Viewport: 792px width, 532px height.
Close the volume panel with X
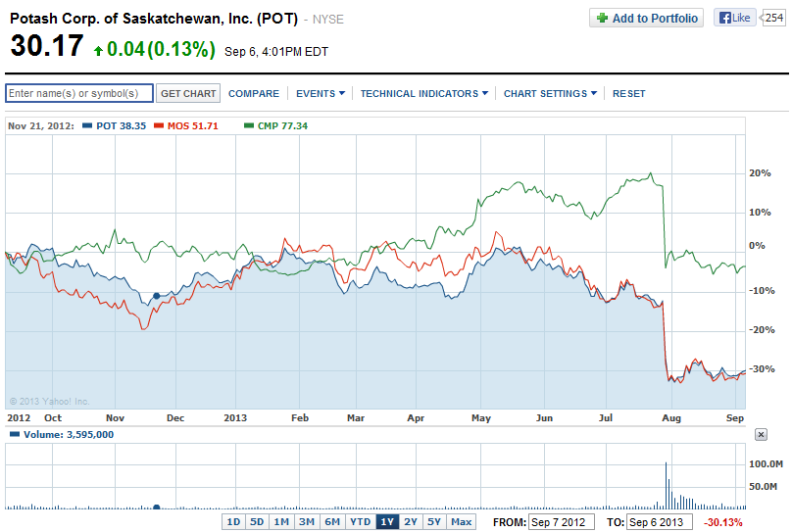762,435
